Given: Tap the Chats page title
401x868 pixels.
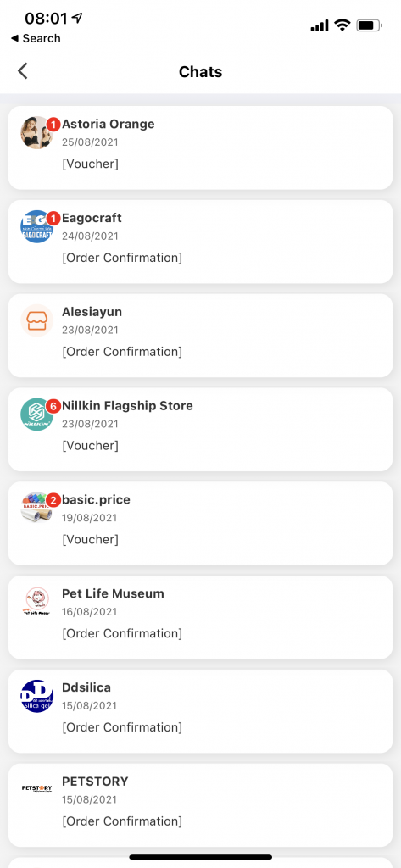Looking at the screenshot, I should [x=200, y=72].
